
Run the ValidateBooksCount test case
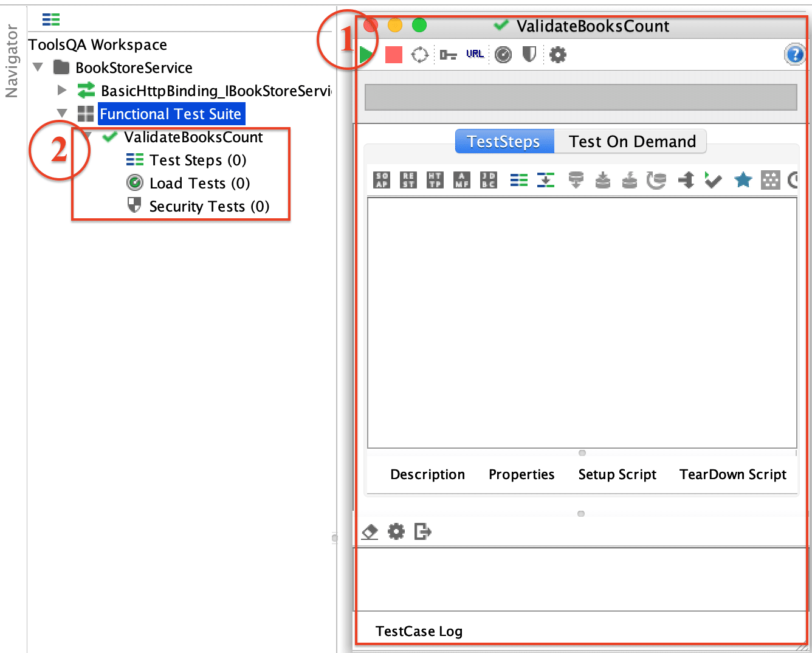click(x=365, y=54)
